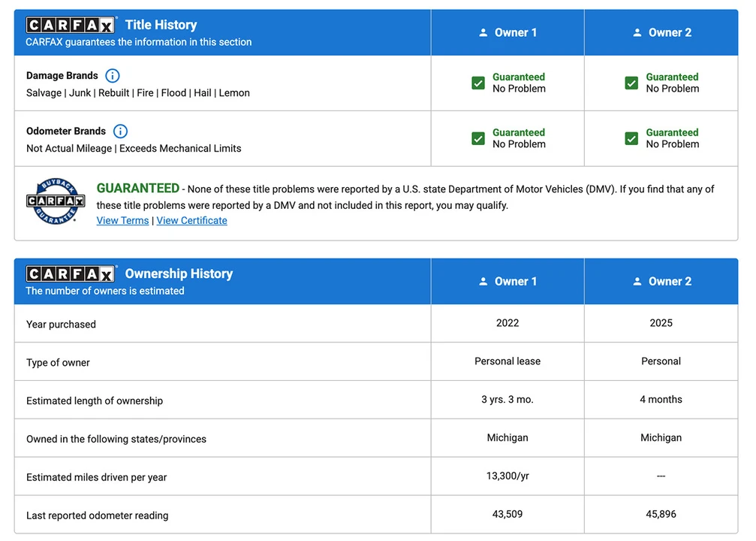
Task: Click Damage Brands green checkmark for Owner 1
Action: click(x=478, y=83)
